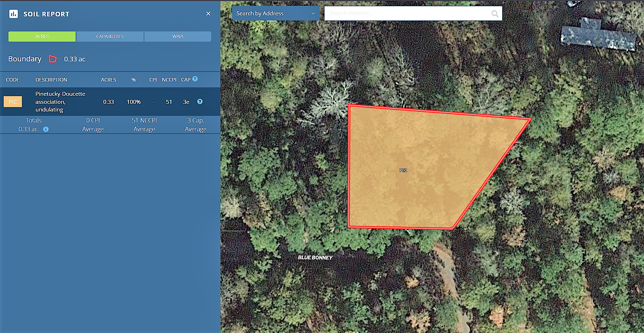The height and width of the screenshot is (333, 644).
Task: Sort by the NCCPI column header
Action: click(169, 80)
